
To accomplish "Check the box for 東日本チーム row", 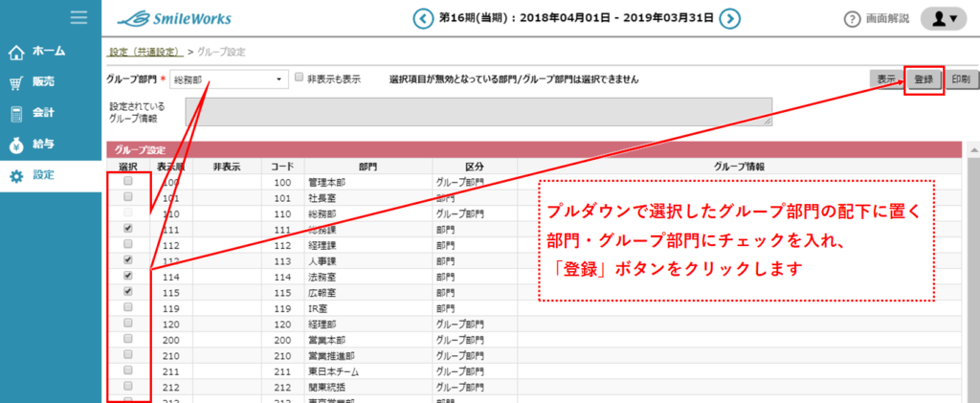I will (x=128, y=369).
